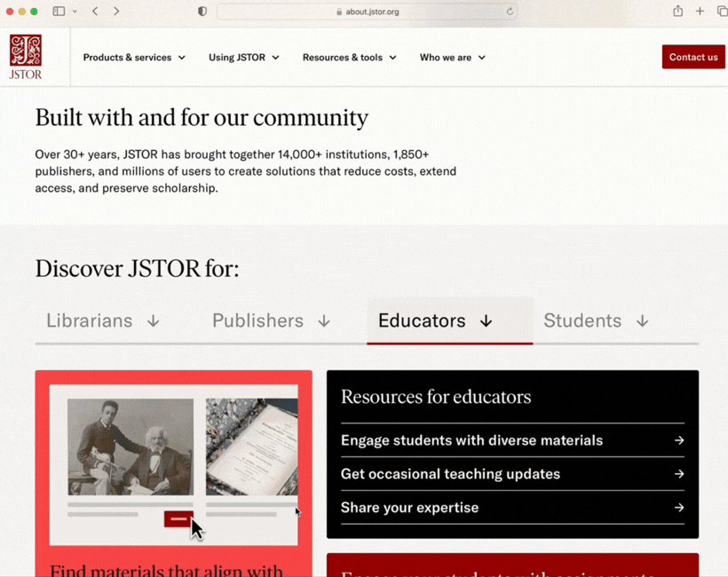Show tab overview icon
Image resolution: width=728 pixels, height=577 pixels.
pos(722,12)
